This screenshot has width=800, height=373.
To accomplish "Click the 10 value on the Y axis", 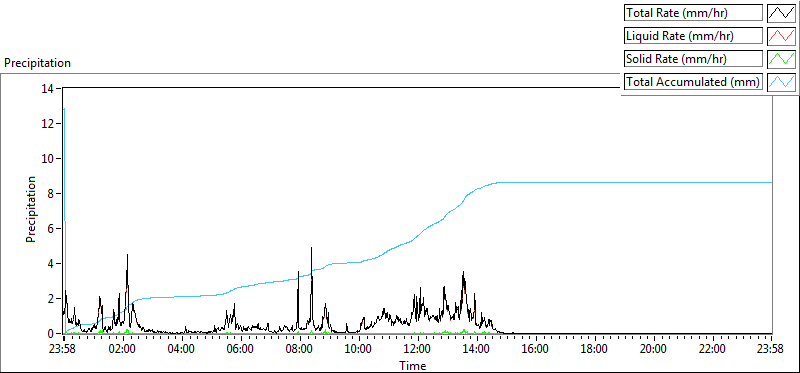I will pyautogui.click(x=48, y=159).
